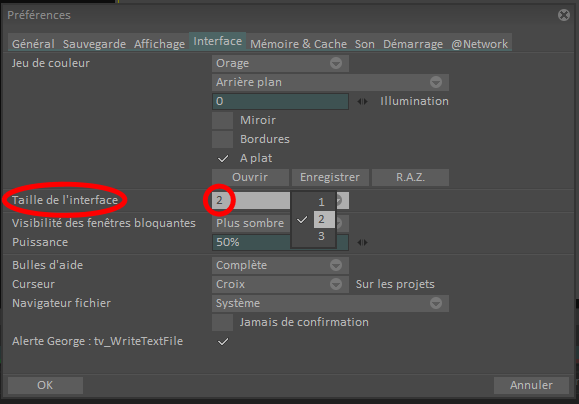
Task: Enable the Miroir checkbox
Action: click(222, 120)
